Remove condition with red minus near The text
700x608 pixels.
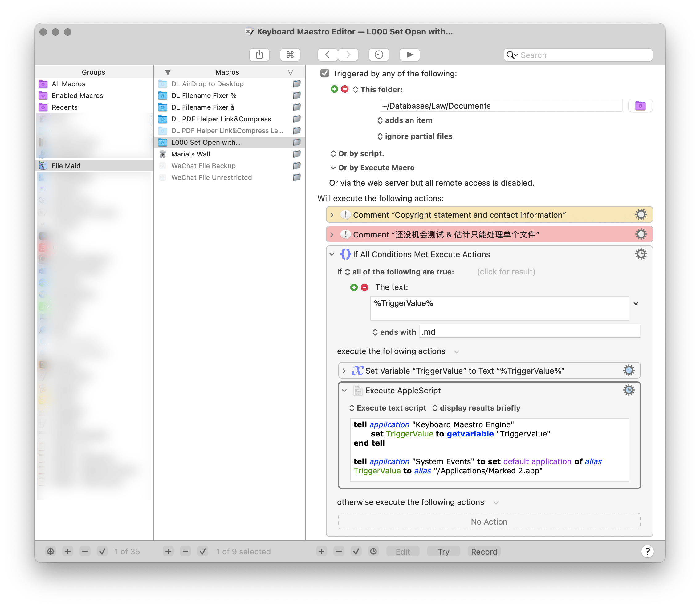(x=364, y=287)
